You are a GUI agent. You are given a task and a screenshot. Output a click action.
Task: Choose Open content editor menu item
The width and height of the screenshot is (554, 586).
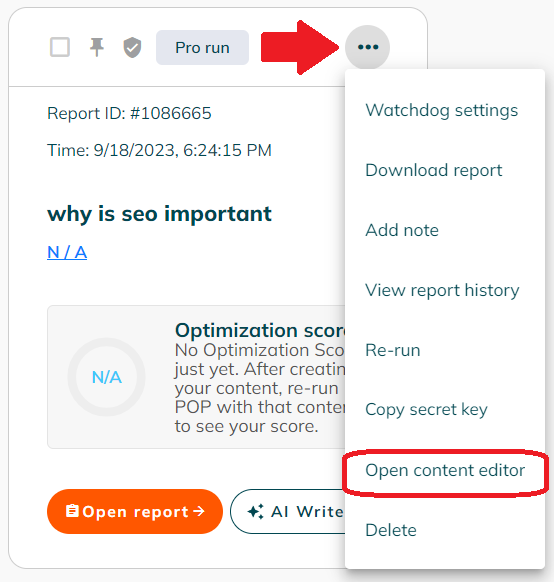tap(445, 470)
